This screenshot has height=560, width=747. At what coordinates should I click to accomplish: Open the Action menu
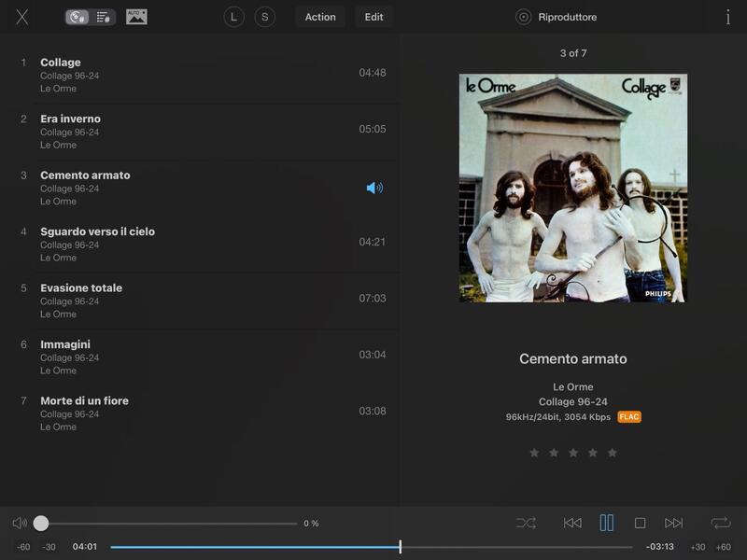(320, 17)
